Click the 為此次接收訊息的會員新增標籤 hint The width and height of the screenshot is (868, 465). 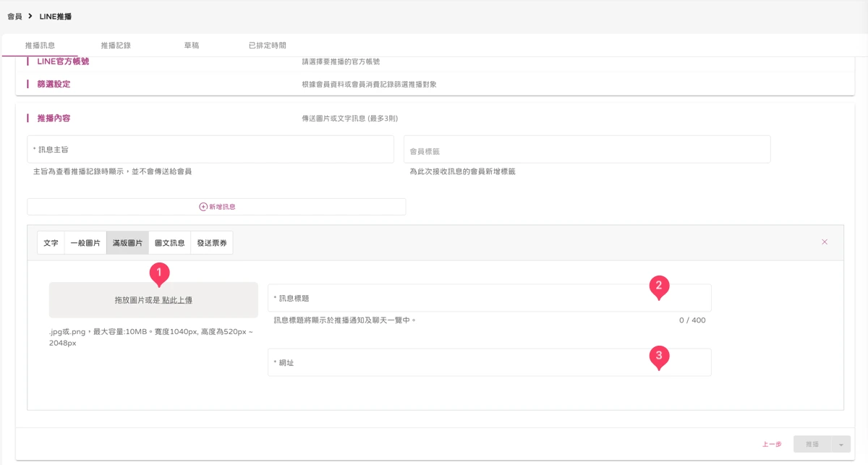[x=463, y=171]
